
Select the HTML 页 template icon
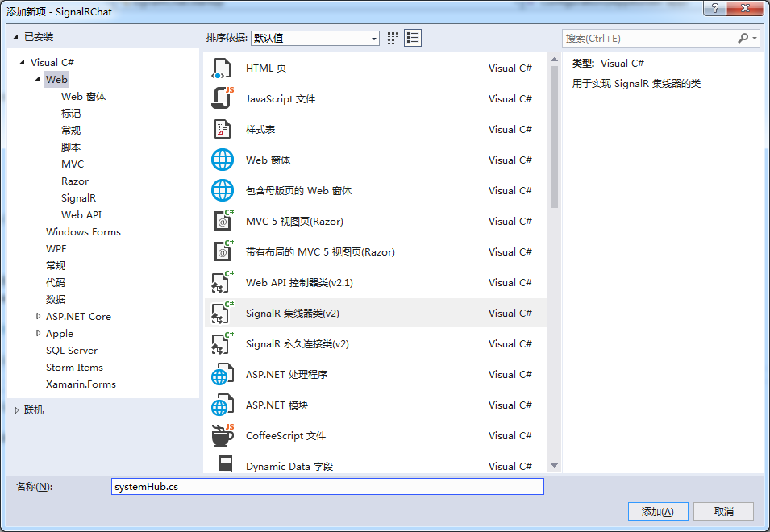(x=222, y=69)
